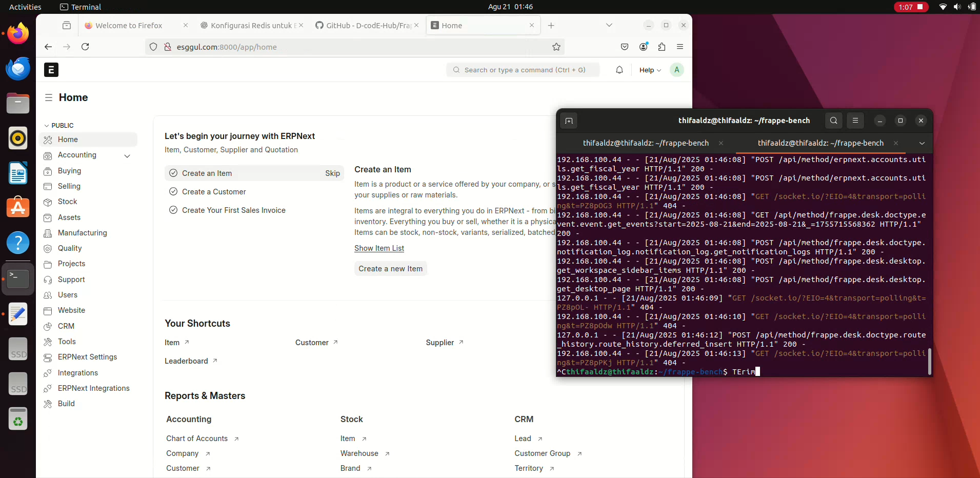
Task: Open the Lead link under CRM
Action: pos(528,439)
